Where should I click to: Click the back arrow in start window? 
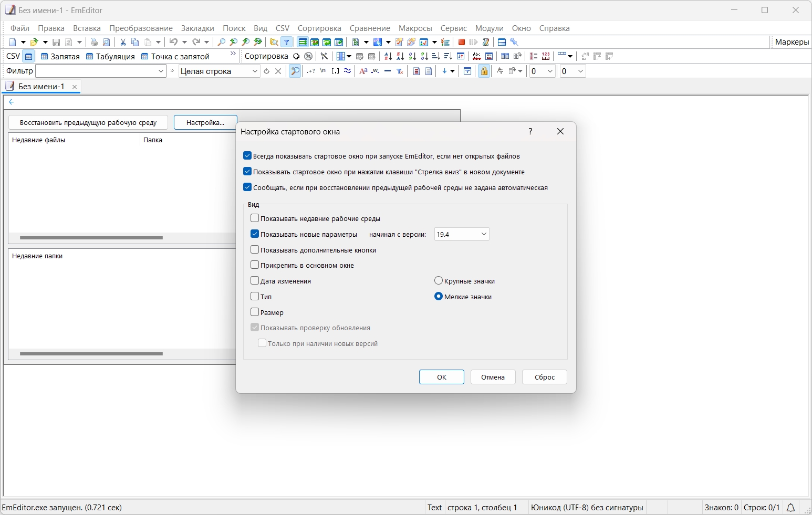(12, 102)
